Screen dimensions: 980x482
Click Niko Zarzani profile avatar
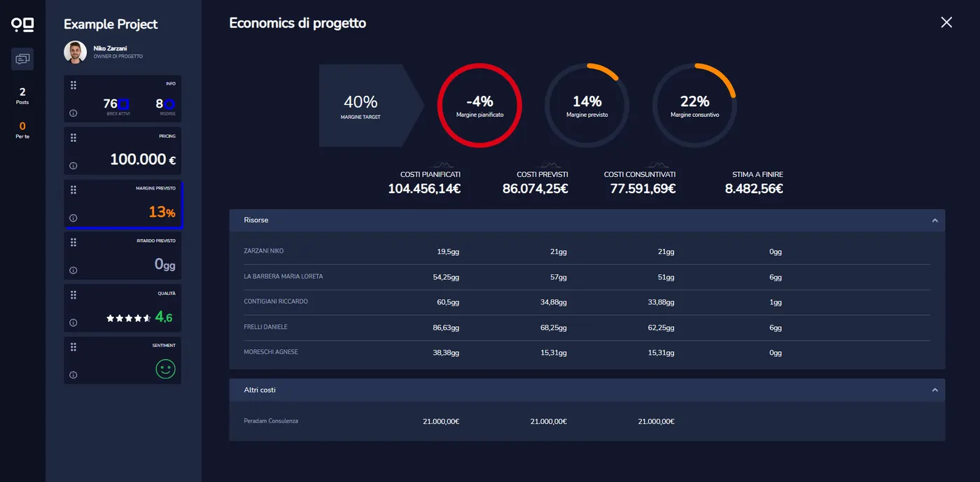75,52
